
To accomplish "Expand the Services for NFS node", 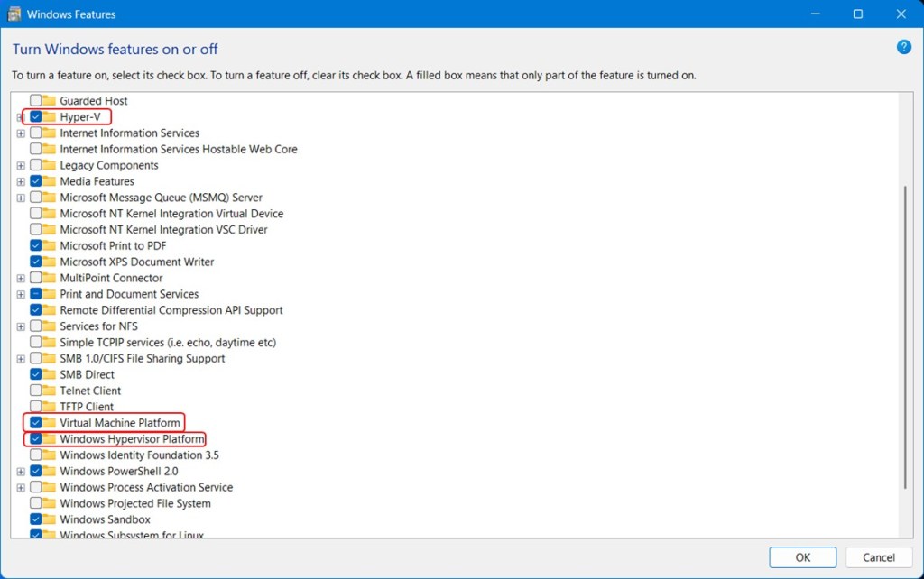I will click(x=21, y=326).
